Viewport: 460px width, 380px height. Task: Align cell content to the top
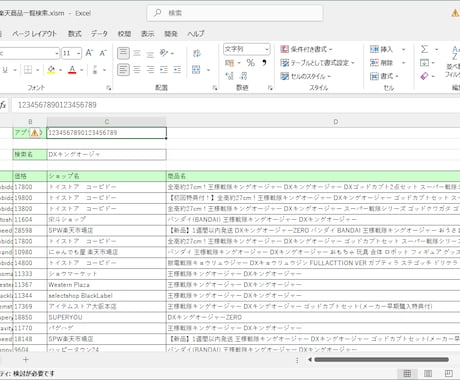[x=123, y=53]
